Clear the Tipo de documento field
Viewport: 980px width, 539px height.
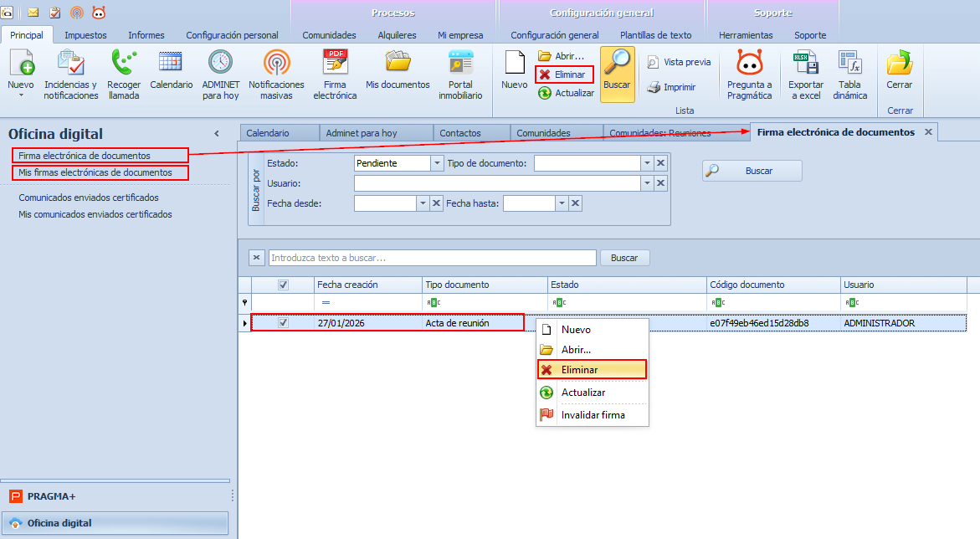point(660,163)
